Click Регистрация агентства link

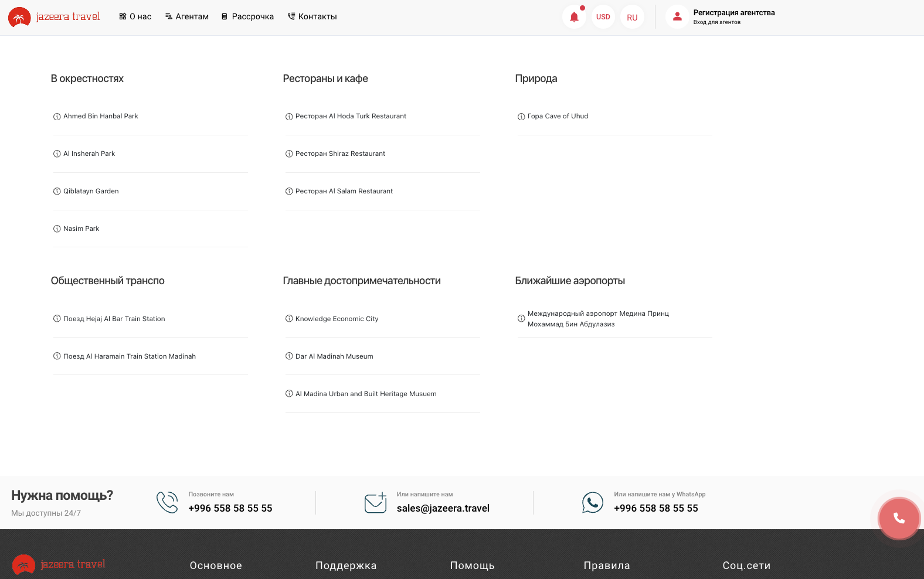point(733,13)
